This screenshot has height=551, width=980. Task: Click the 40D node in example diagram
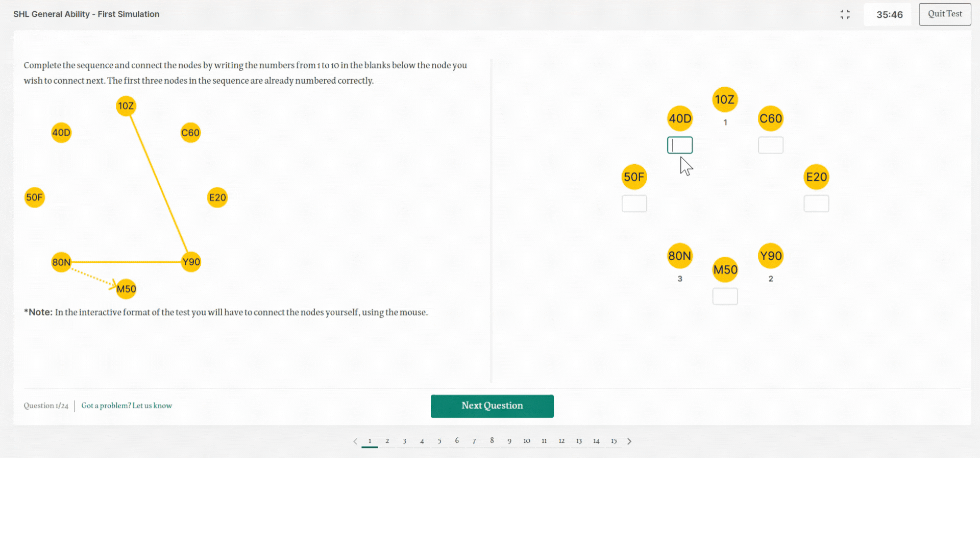click(61, 133)
